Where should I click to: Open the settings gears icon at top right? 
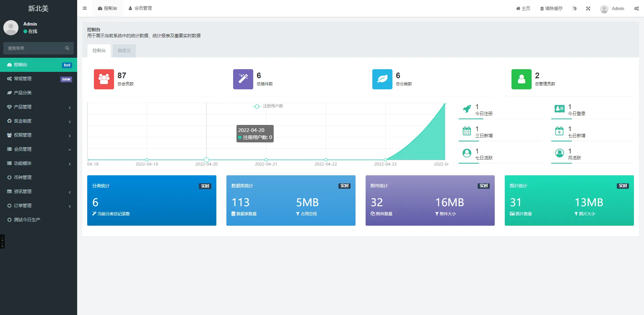pos(636,9)
